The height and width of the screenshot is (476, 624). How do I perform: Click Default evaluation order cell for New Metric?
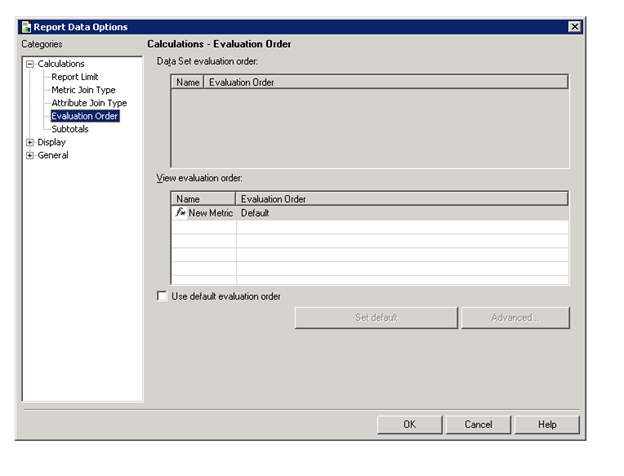[x=256, y=213]
